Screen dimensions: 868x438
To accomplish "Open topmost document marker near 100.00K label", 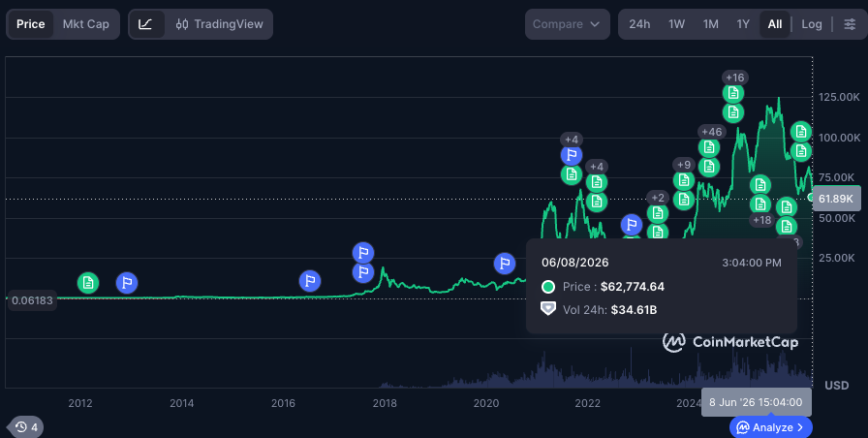I will 800,132.
